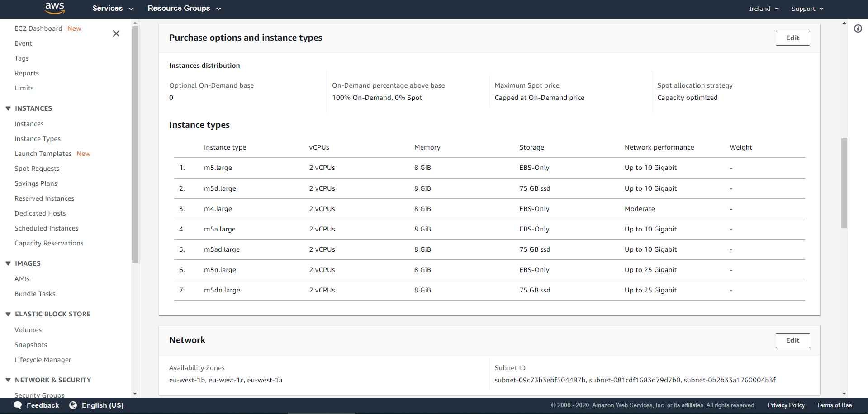Click the sidebar scroll down arrow
Viewport: 868px width, 414px height.
pyautogui.click(x=135, y=394)
